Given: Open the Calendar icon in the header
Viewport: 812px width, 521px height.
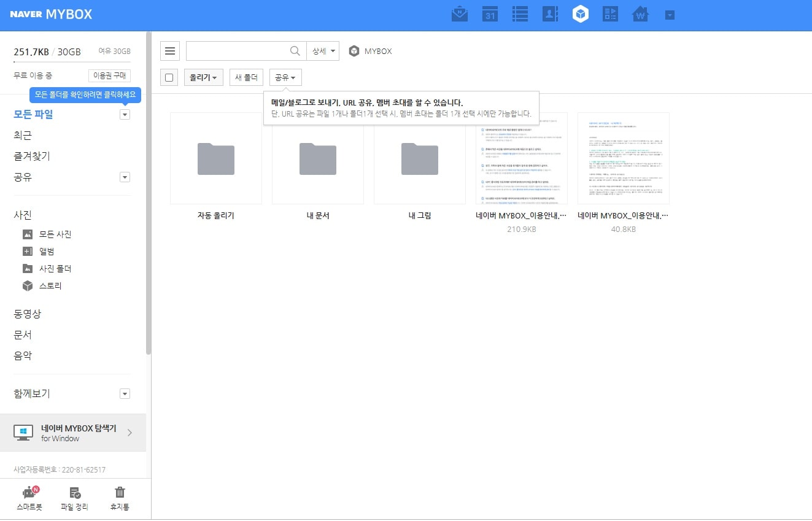Looking at the screenshot, I should click(x=490, y=14).
